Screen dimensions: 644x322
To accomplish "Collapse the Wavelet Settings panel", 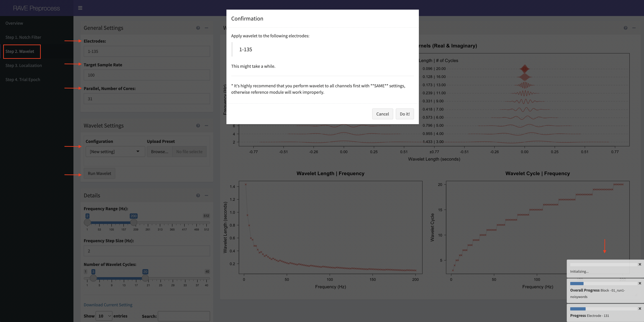I will pos(207,126).
